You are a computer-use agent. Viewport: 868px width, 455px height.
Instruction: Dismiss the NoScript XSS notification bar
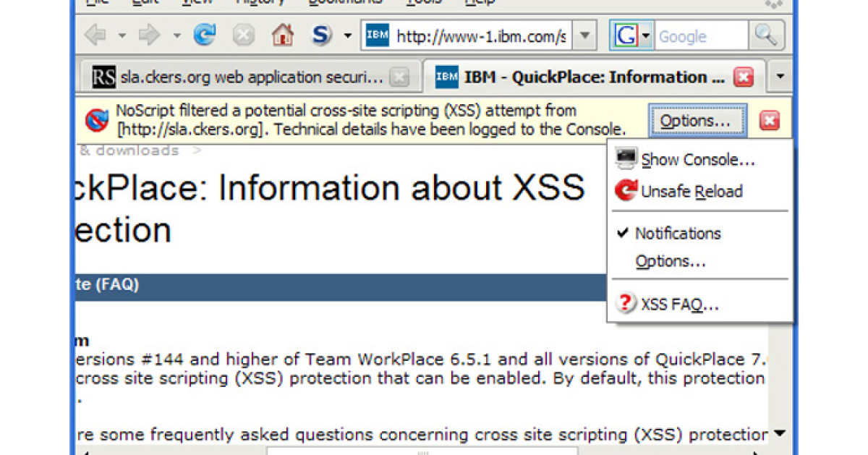coord(770,121)
